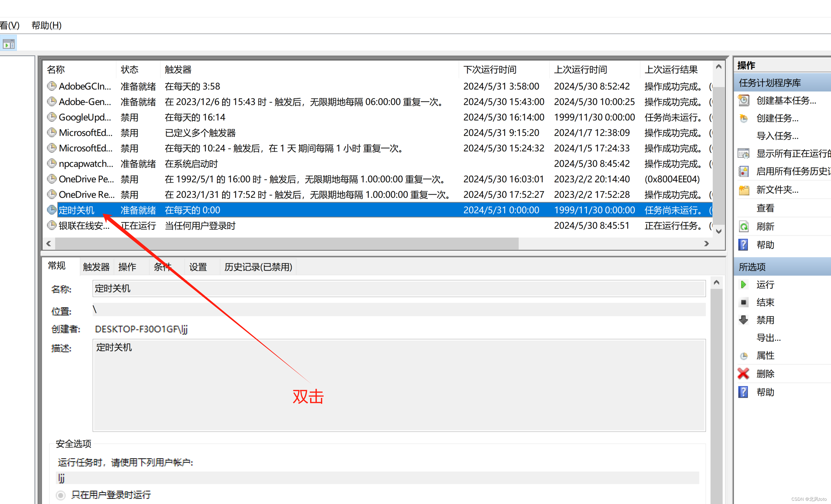Click 导入任务... action

tap(777, 136)
